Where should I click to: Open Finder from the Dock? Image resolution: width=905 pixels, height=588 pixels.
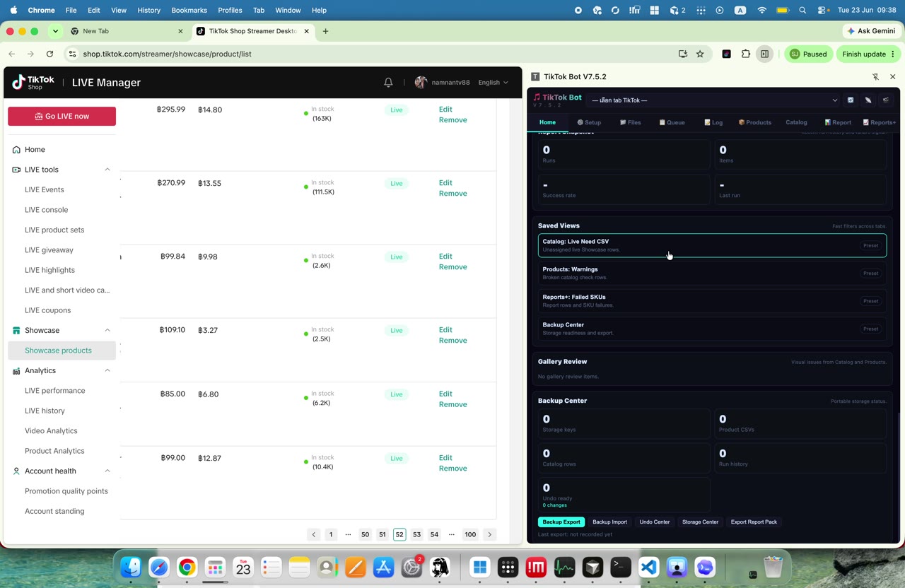(x=131, y=567)
